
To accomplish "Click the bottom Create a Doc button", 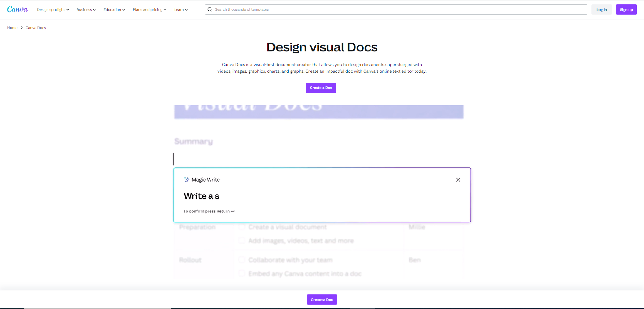I will click(322, 300).
